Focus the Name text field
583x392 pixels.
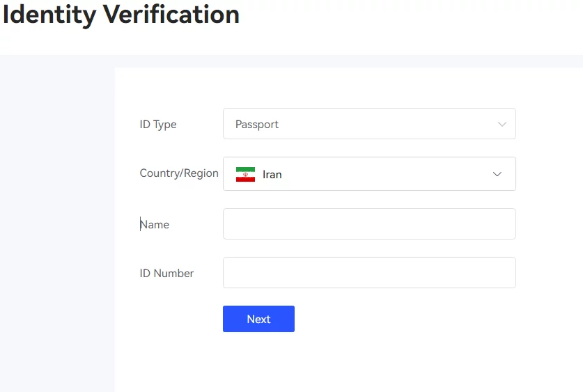(369, 224)
